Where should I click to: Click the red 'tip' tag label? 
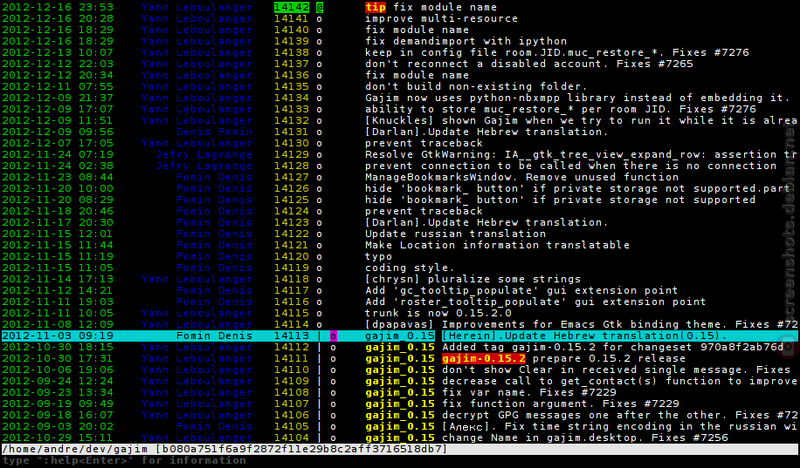click(376, 7)
